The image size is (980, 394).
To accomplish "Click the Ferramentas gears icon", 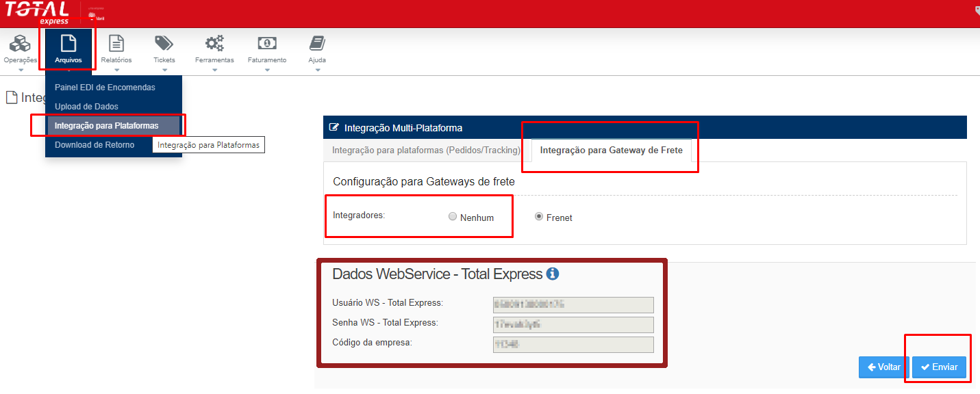I will click(x=214, y=44).
